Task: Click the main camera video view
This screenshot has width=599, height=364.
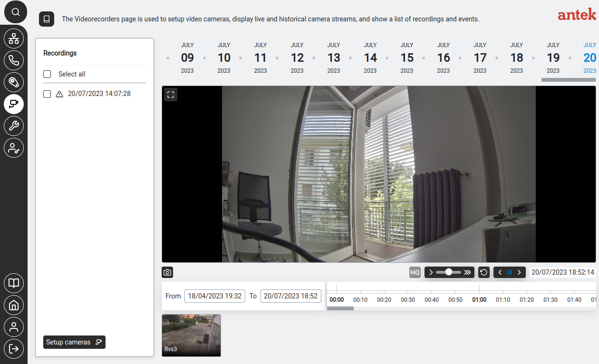Action: [379, 174]
